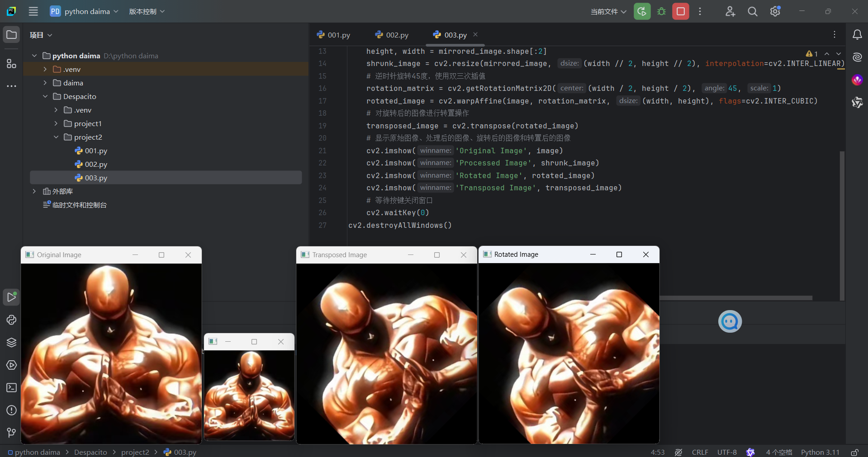The width and height of the screenshot is (868, 457).
Task: Close the 003.py tab
Action: pyautogui.click(x=475, y=34)
